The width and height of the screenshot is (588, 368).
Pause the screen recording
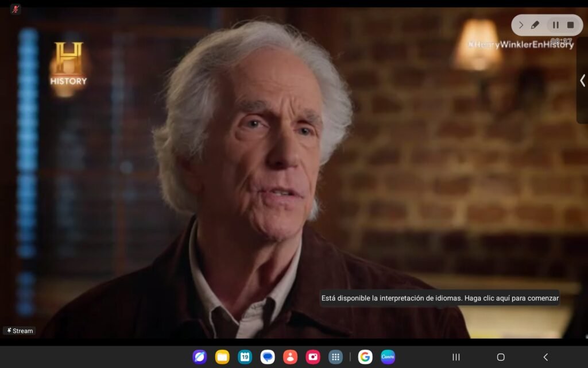click(x=555, y=25)
